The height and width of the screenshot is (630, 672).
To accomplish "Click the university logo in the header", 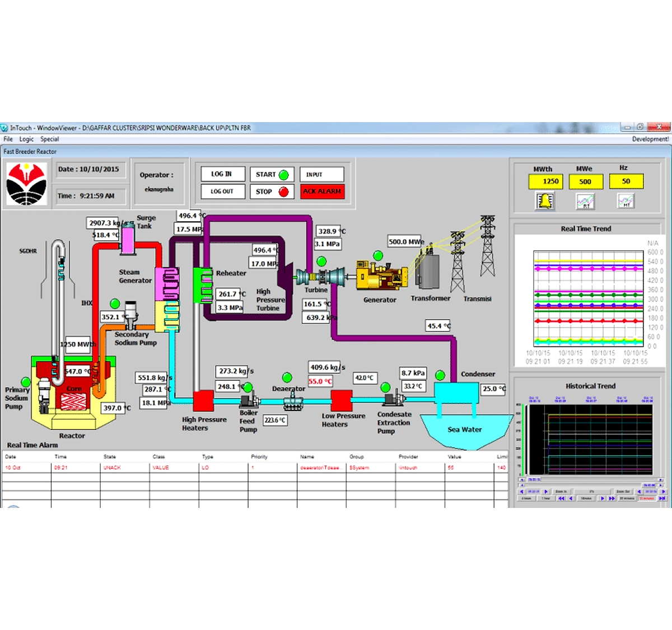I will [x=26, y=184].
